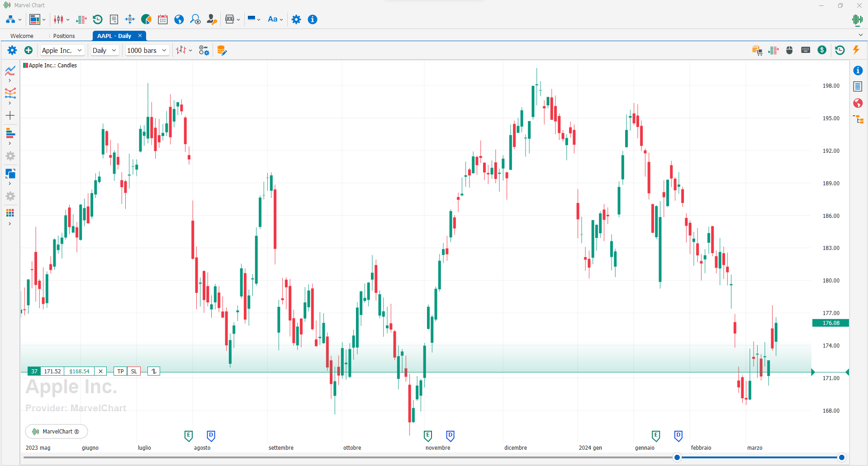Switch to the Positions tab
Screen dimensions: 868x466
pos(64,36)
